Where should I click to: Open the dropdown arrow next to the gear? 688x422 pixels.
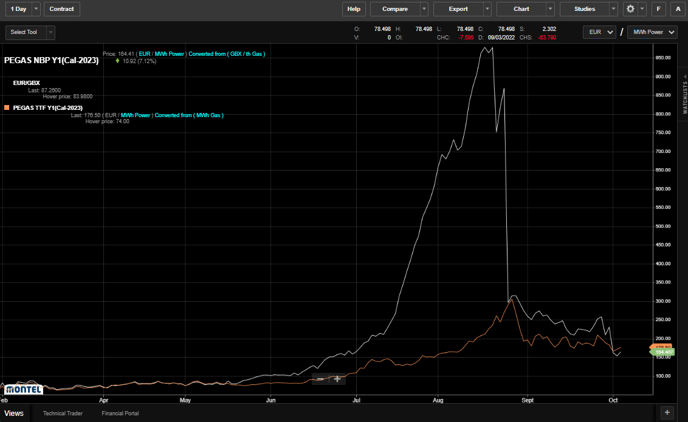coord(642,9)
